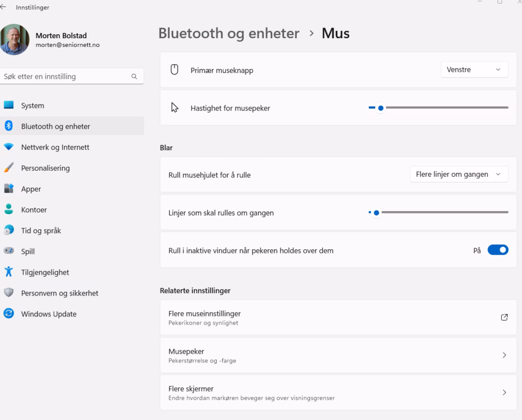Screen dimensions: 522x420
Task: Open Musepeker pointer size and color settings
Action: (x=338, y=355)
